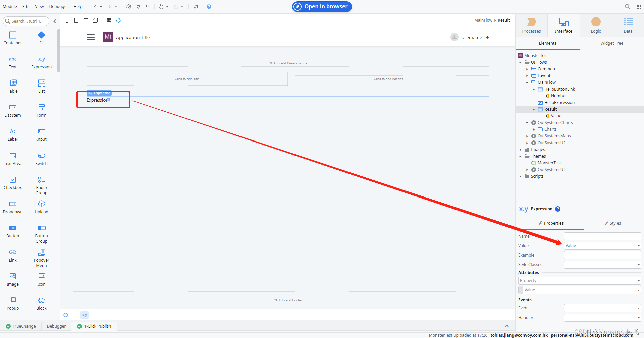This screenshot has height=338, width=644.
Task: Open the theme customizer color wheel icon
Action: pos(118,20)
